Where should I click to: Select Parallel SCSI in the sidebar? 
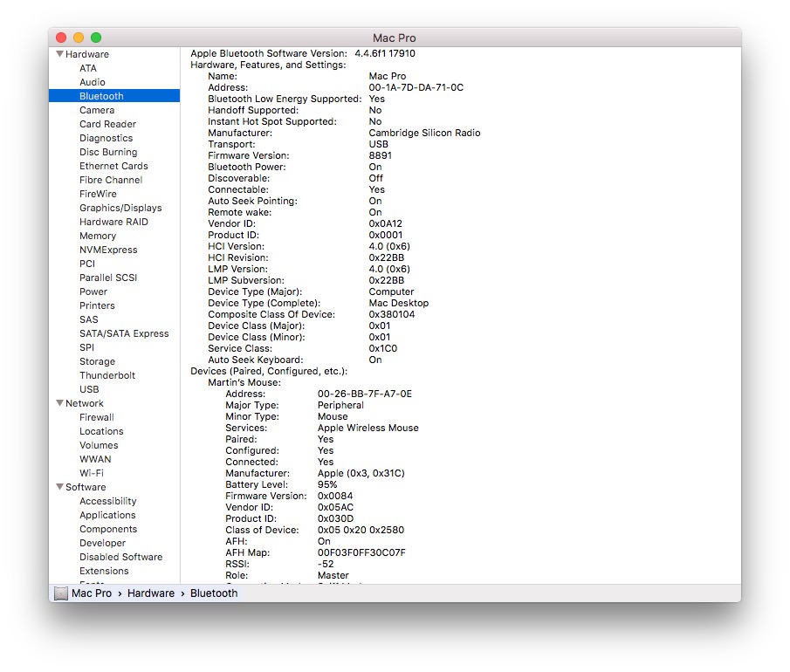pos(108,278)
